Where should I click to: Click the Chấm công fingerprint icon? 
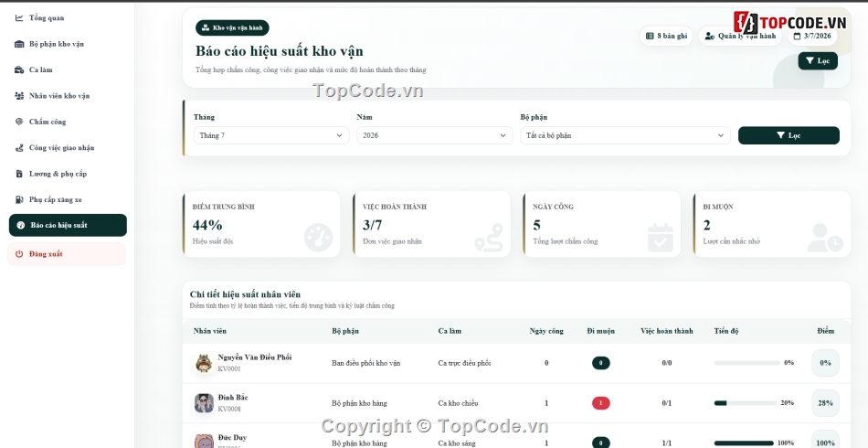tap(19, 122)
